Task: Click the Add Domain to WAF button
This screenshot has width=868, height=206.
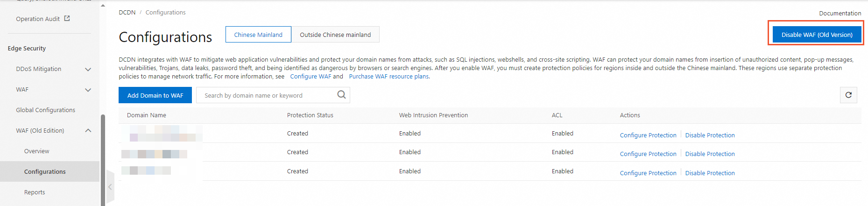Action: (155, 95)
